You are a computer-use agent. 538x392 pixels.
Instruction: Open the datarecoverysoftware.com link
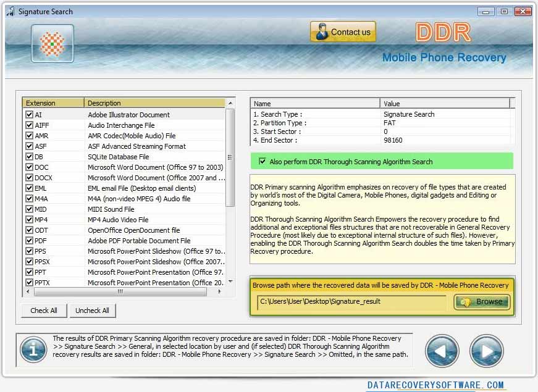[x=435, y=385]
